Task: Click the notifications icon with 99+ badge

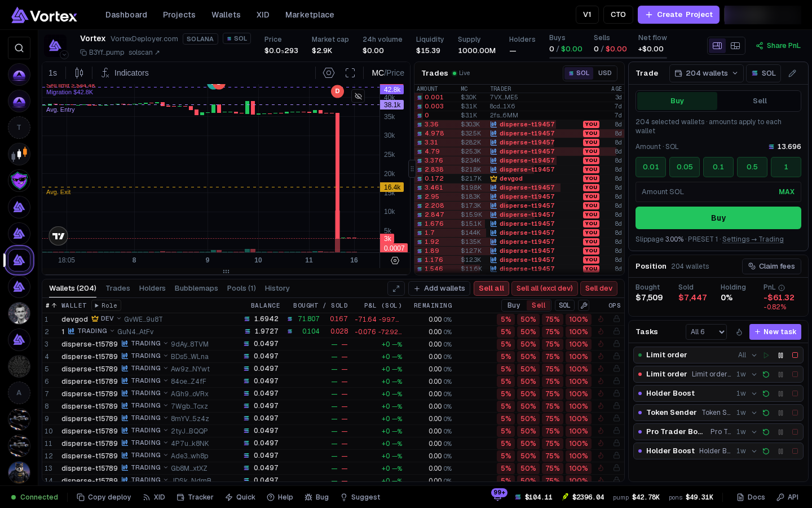Action: [x=498, y=496]
